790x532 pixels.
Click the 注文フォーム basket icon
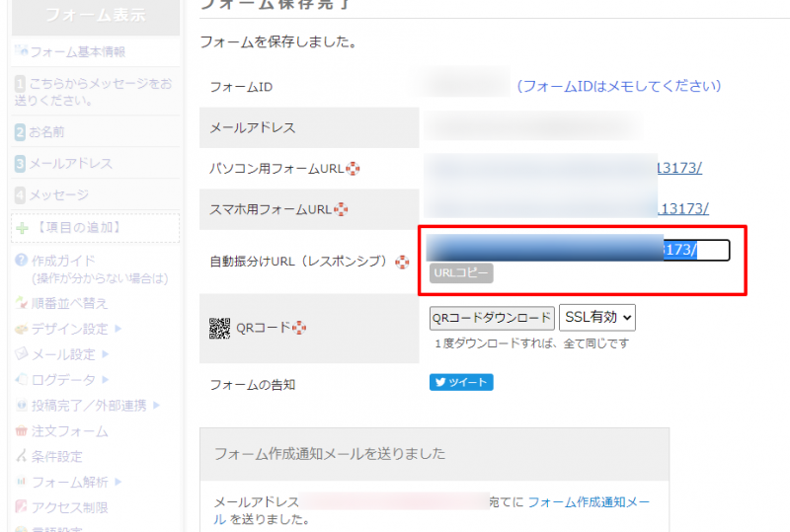22,431
